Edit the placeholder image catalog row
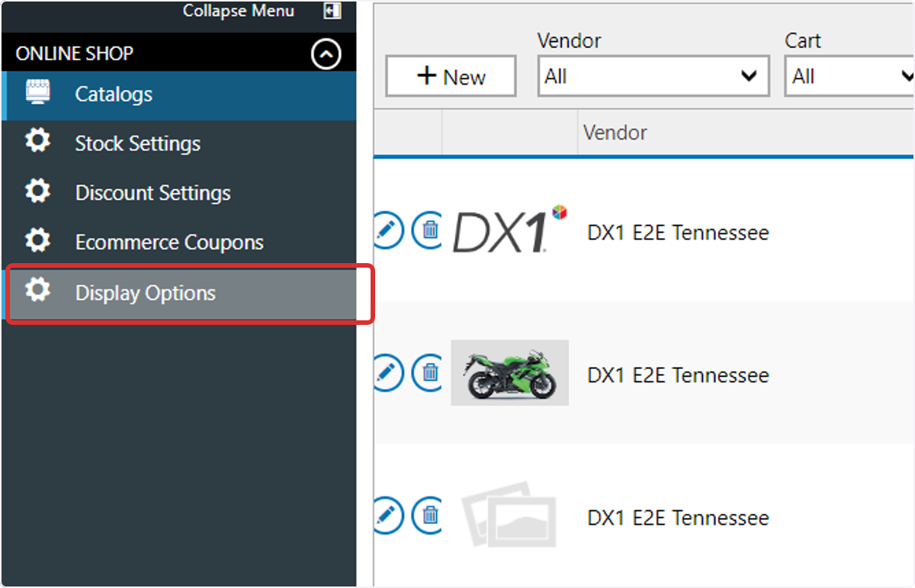Image resolution: width=915 pixels, height=588 pixels. 389,515
